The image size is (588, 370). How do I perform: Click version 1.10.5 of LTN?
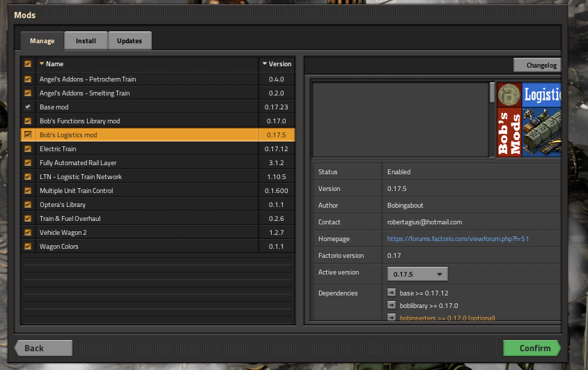click(277, 176)
